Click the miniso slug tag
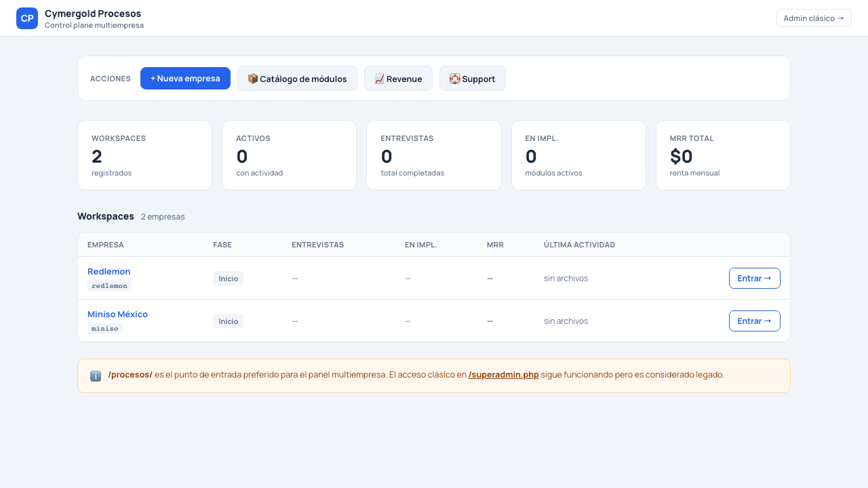Image resolution: width=868 pixels, height=488 pixels. (105, 329)
